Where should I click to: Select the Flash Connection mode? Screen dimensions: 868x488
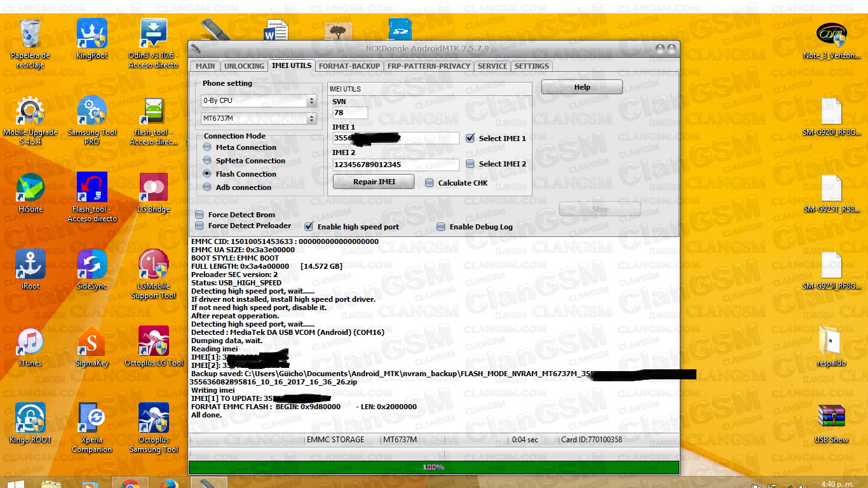[x=207, y=173]
